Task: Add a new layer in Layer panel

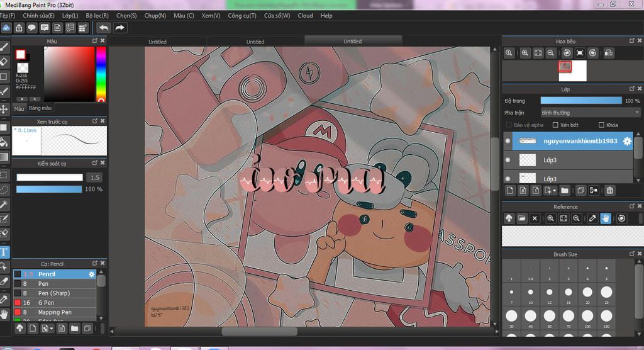Action: (509, 191)
